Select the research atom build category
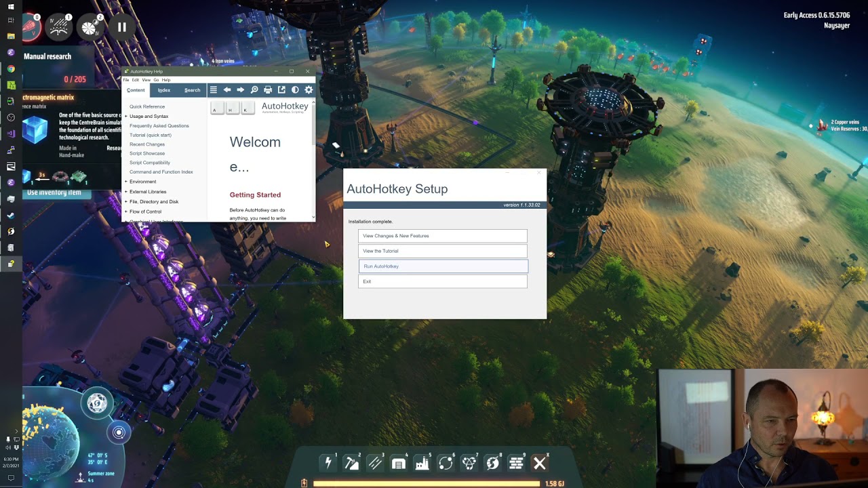This screenshot has width=868, height=488. coord(469,463)
